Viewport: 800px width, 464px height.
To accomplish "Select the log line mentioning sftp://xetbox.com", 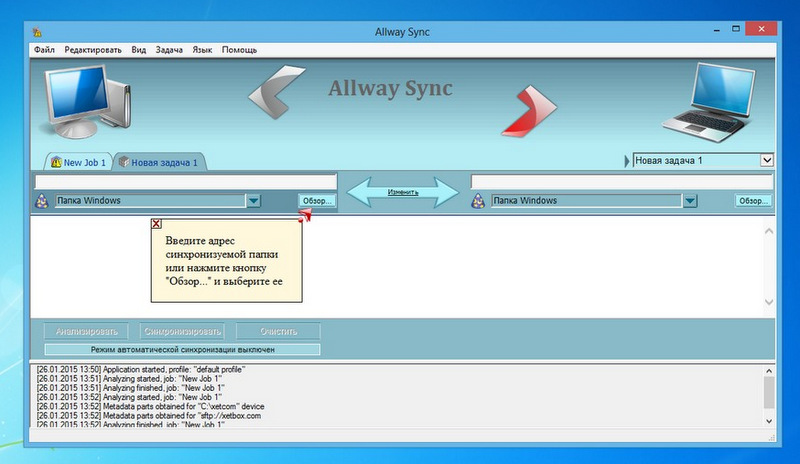I will coord(148,416).
